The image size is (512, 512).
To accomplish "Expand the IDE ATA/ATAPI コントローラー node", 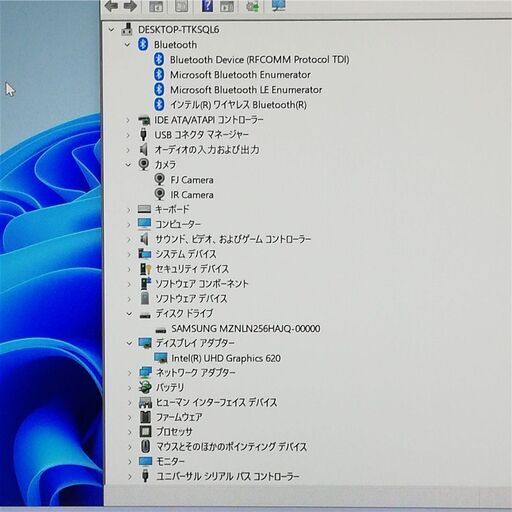I will (128, 120).
